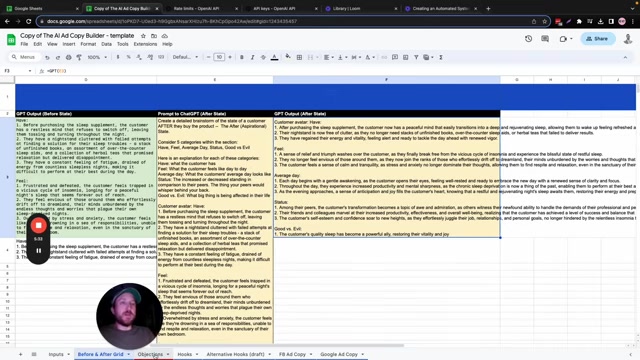Open the text color picker
640x360 pixels.
274,58
